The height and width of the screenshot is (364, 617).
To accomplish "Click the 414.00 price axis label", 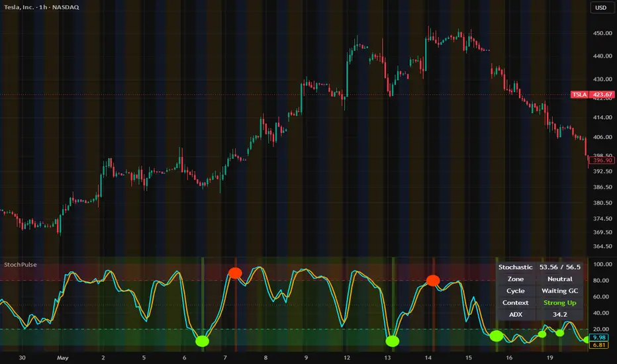I will (x=602, y=117).
